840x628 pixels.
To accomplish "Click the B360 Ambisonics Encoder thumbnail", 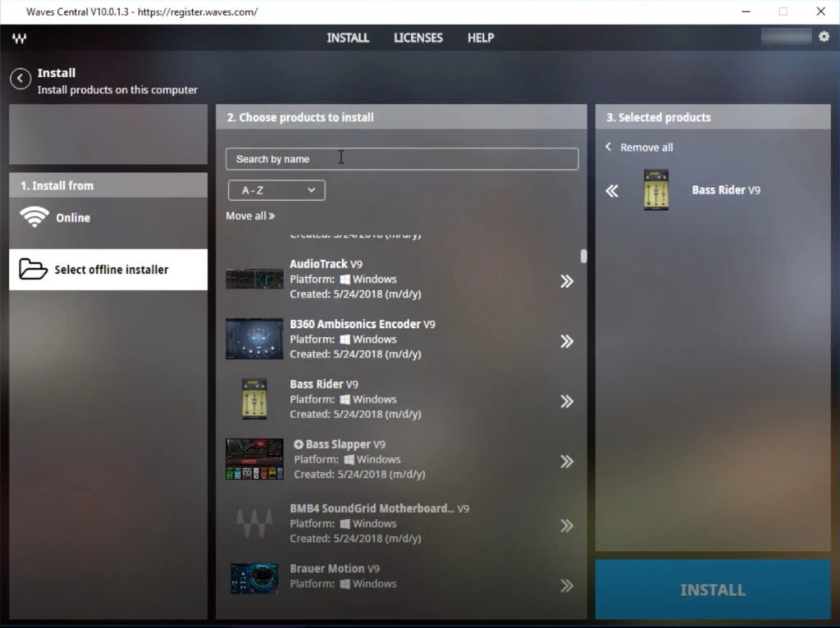I will pos(254,339).
